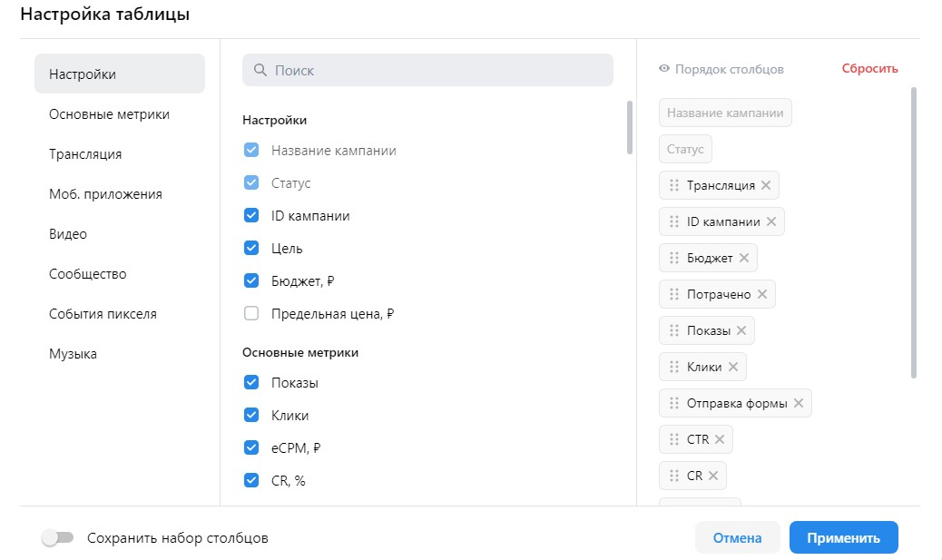
Task: Click the drag handle on the Потрачено chip
Action: [x=674, y=294]
